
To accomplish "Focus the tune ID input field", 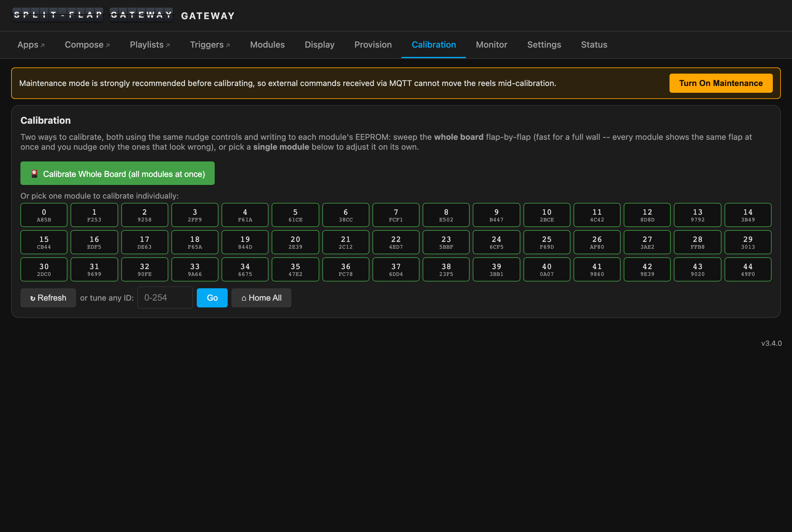I will (165, 298).
